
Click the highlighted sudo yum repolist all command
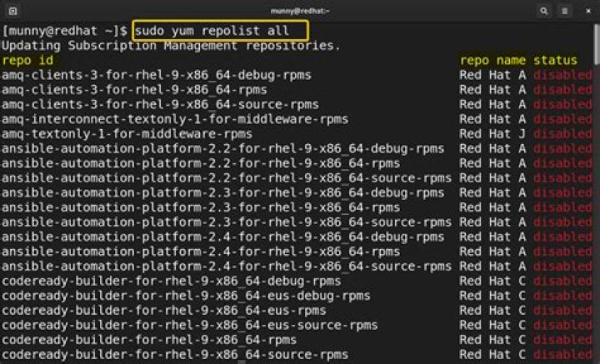click(x=220, y=31)
